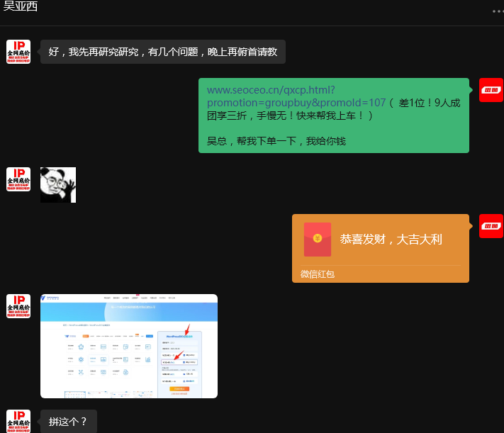This screenshot has width=504, height=433.
Task: Click my red avatar next to link message
Action: 491,90
